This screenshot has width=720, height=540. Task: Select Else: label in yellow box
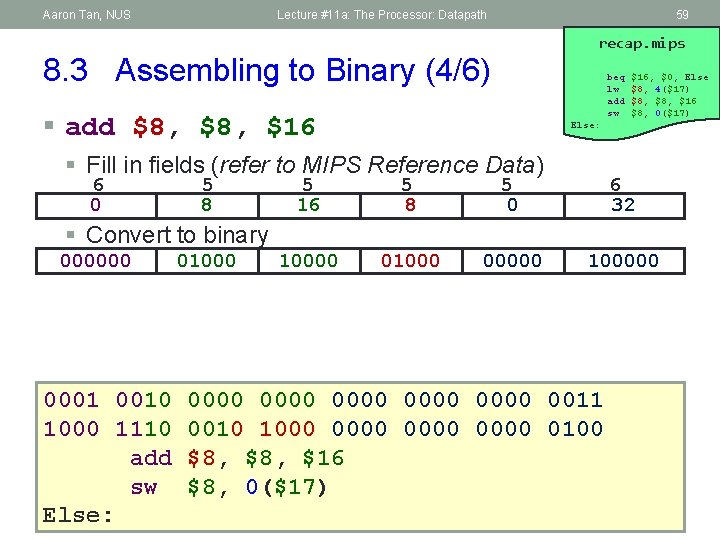[78, 516]
